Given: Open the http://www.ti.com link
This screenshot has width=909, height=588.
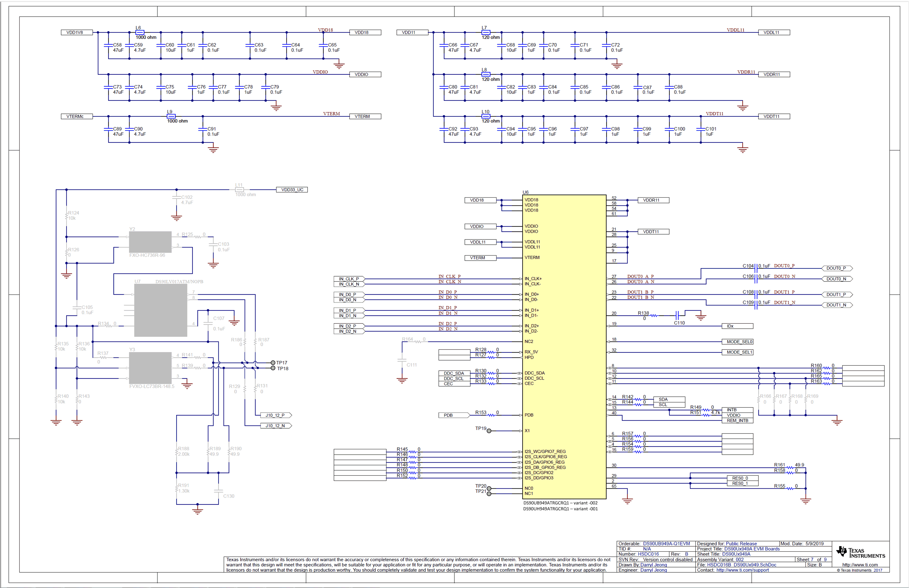Looking at the screenshot, I should coord(860,565).
